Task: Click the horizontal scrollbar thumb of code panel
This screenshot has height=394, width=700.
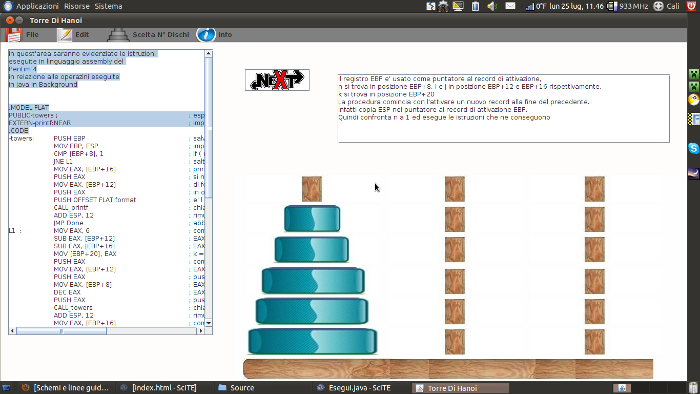Action: pos(61,331)
